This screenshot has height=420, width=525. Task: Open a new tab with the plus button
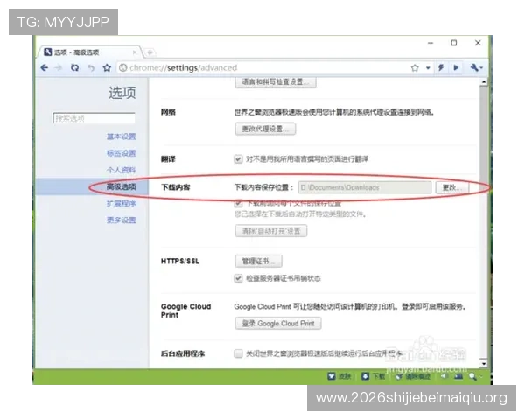pos(150,52)
